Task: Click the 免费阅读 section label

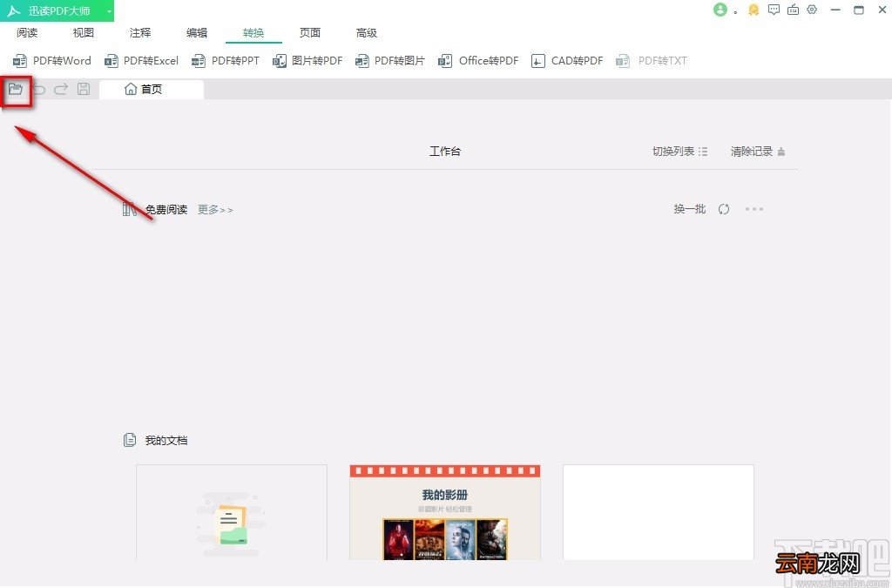Action: click(166, 210)
